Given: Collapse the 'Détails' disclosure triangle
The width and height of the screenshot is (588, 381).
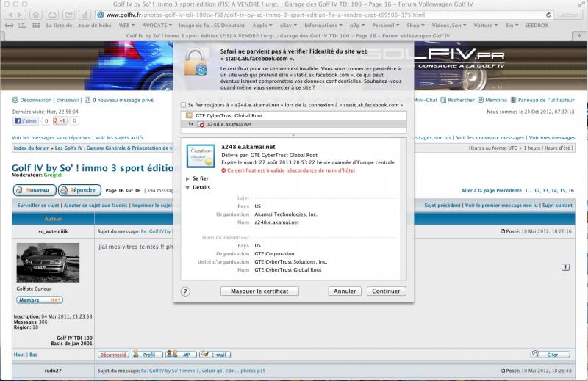Looking at the screenshot, I should pos(187,188).
